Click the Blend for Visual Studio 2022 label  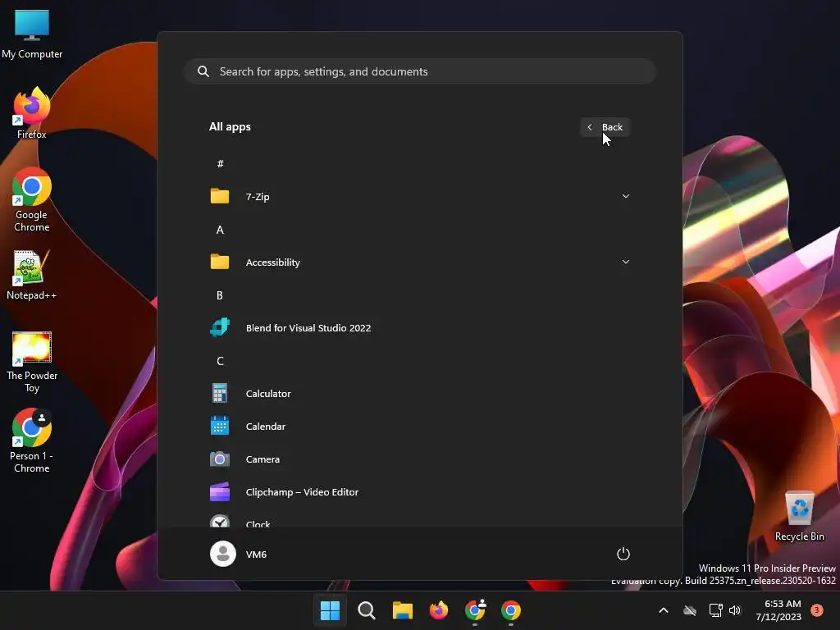308,328
